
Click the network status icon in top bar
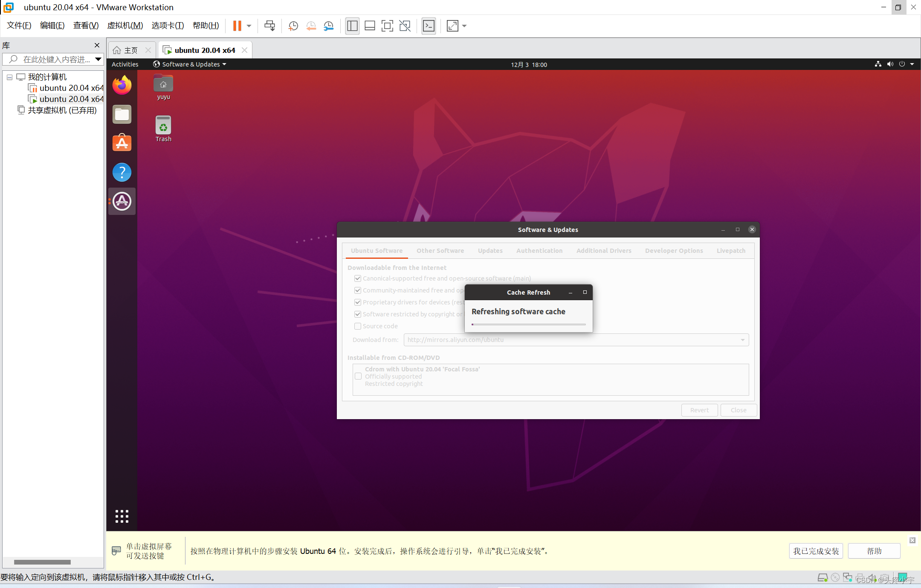878,64
